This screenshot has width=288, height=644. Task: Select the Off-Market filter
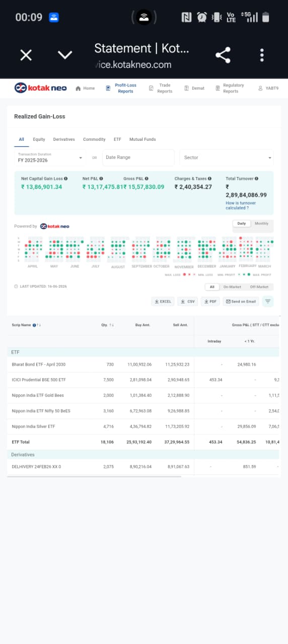click(259, 287)
